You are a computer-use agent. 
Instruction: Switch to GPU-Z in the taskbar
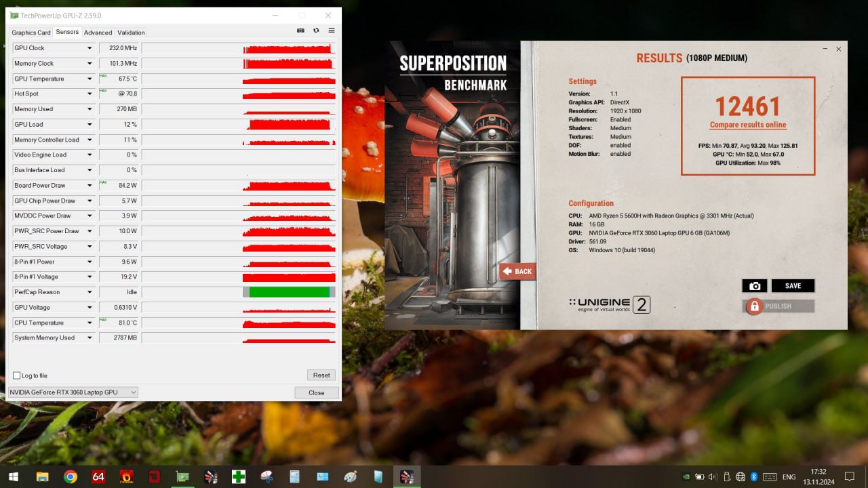182,476
